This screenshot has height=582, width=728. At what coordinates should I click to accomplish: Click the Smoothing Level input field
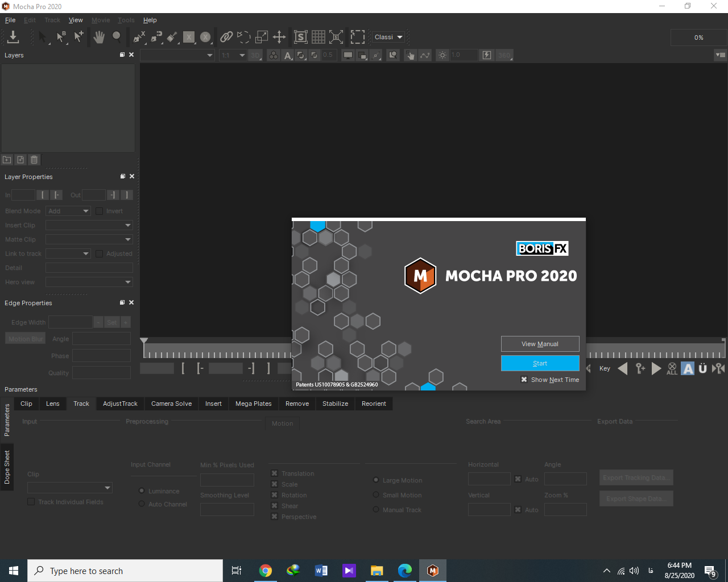(227, 509)
